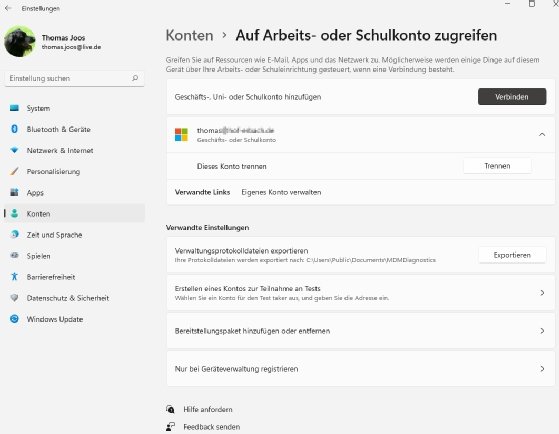Screen dimensions: 559x434
Task: Open Netzwerk & Internet settings
Action: click(x=75, y=150)
